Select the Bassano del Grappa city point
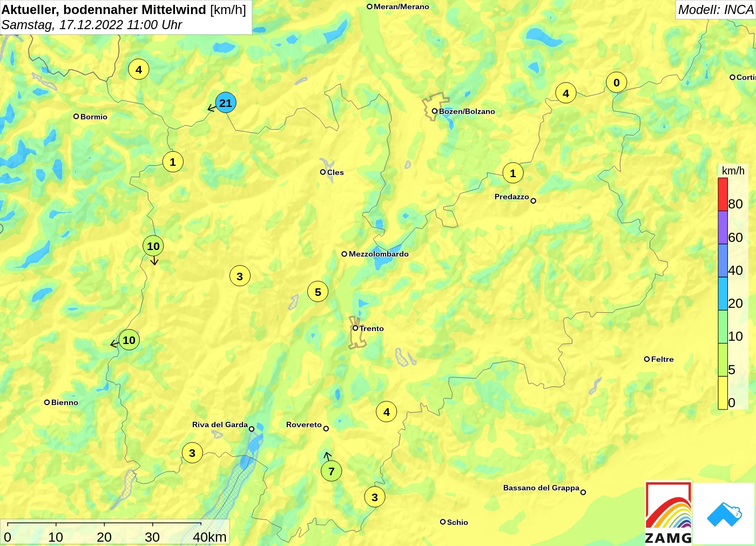756x546 pixels. (583, 492)
